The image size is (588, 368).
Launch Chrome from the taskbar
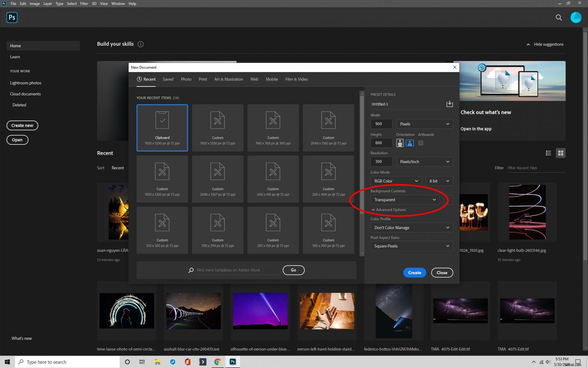217,362
